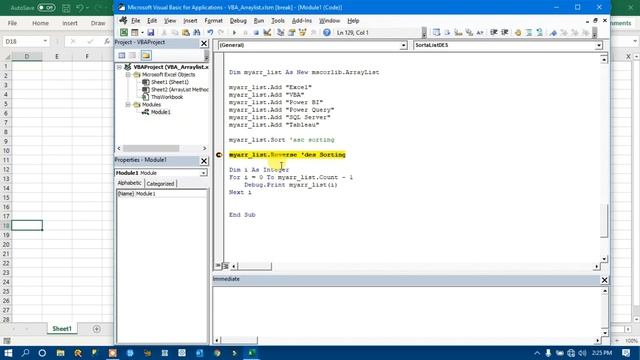Stop execution with the Reset square icon

[256, 32]
